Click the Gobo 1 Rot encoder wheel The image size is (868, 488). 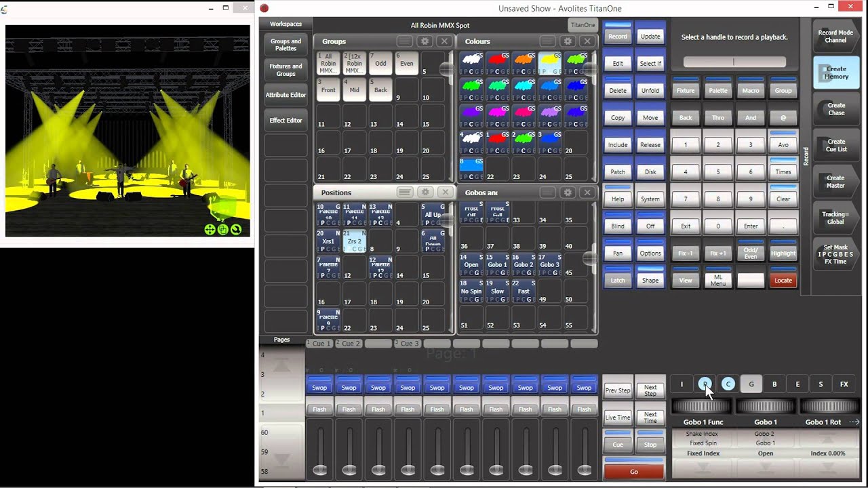coord(829,406)
